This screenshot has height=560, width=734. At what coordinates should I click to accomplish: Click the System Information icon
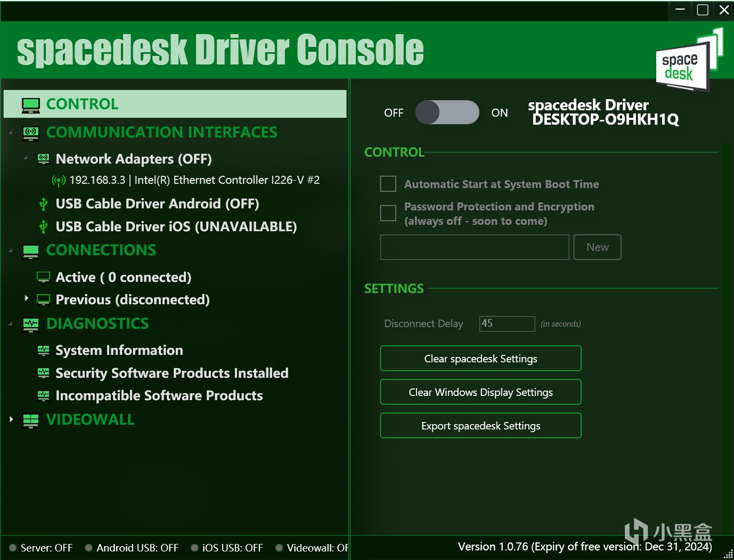[x=43, y=351]
